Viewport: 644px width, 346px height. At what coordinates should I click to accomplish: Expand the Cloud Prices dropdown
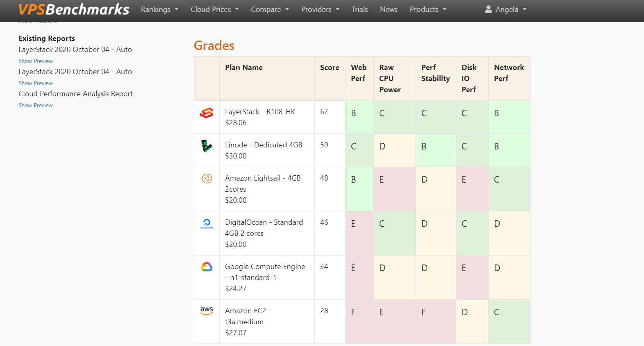tap(215, 9)
